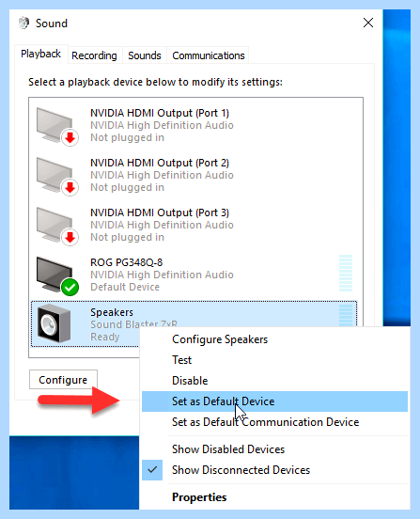
Task: Click the ROG PG348Q-8 monitor icon
Action: (57, 276)
